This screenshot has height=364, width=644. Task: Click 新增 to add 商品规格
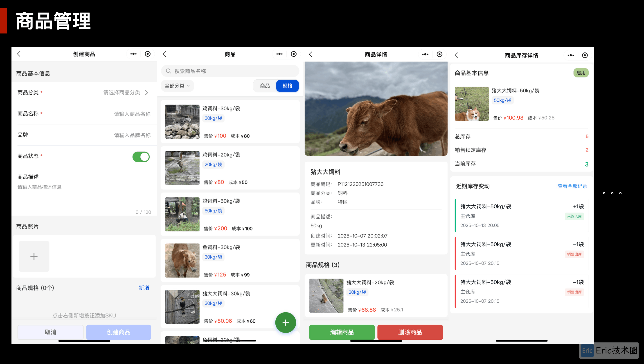point(144,288)
